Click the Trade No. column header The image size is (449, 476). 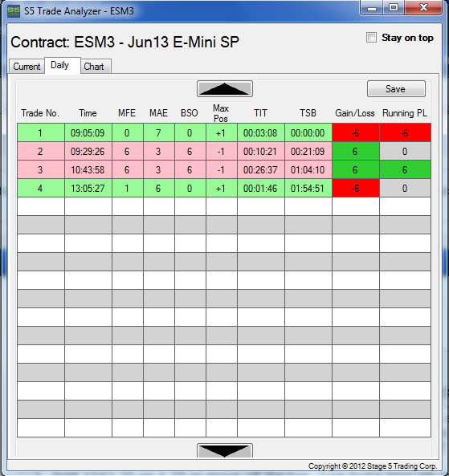pos(40,113)
